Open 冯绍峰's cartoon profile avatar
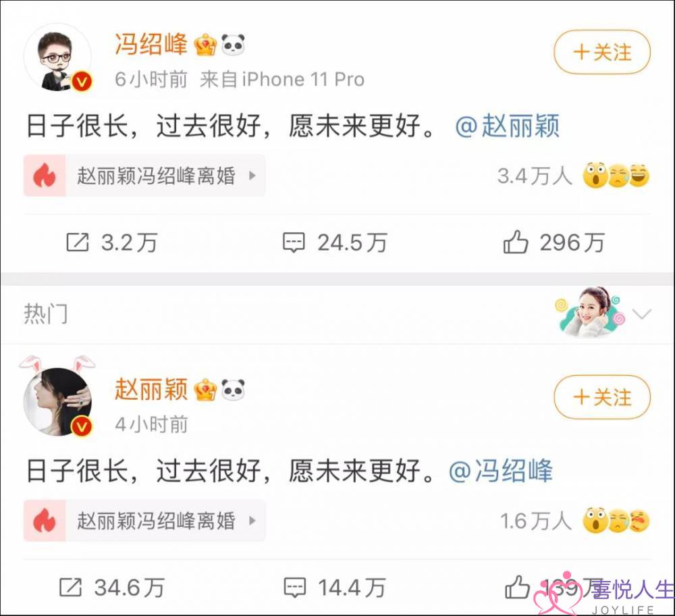 [x=57, y=57]
